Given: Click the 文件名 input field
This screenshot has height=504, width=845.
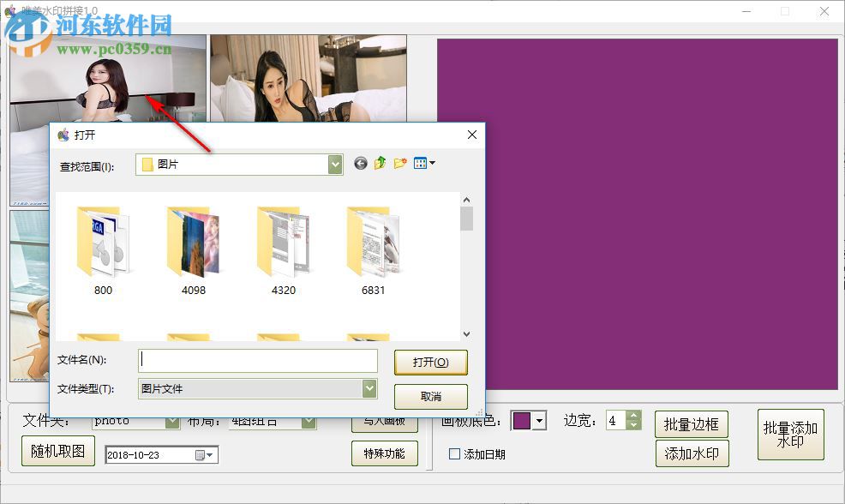Looking at the screenshot, I should 258,361.
